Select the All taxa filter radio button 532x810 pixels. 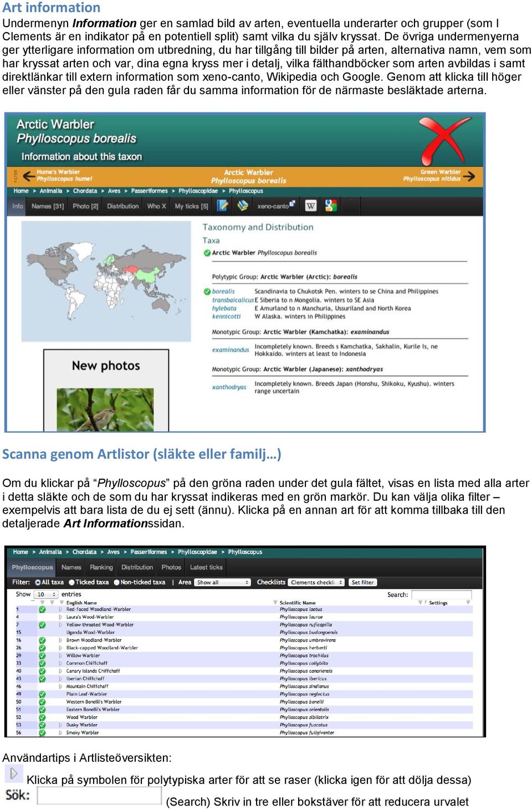pos(38,582)
